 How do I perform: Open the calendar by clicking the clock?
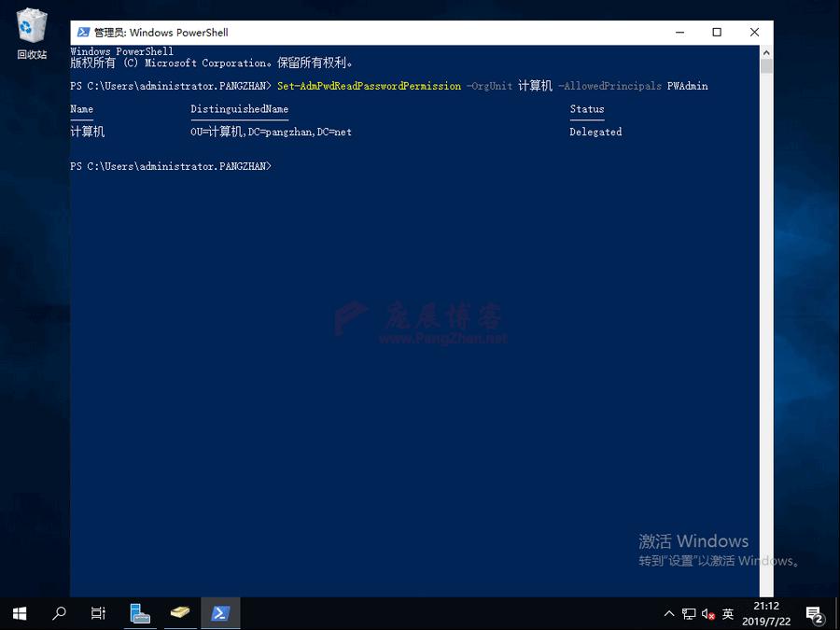(x=765, y=613)
